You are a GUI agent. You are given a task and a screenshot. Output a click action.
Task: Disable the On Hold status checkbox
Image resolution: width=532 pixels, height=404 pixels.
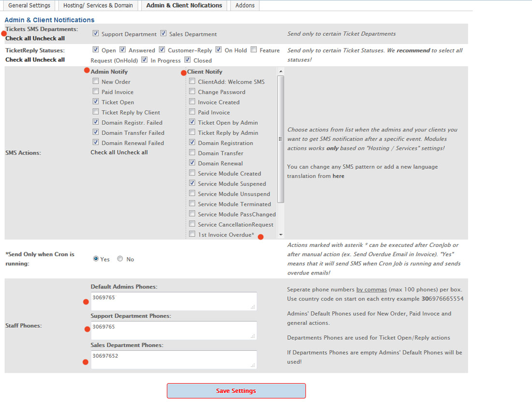click(x=219, y=49)
